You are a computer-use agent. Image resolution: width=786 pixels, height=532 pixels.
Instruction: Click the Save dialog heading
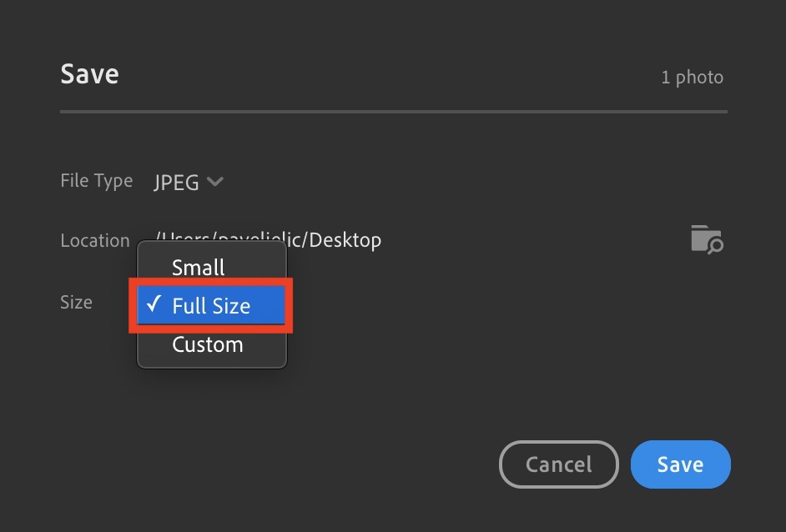89,74
